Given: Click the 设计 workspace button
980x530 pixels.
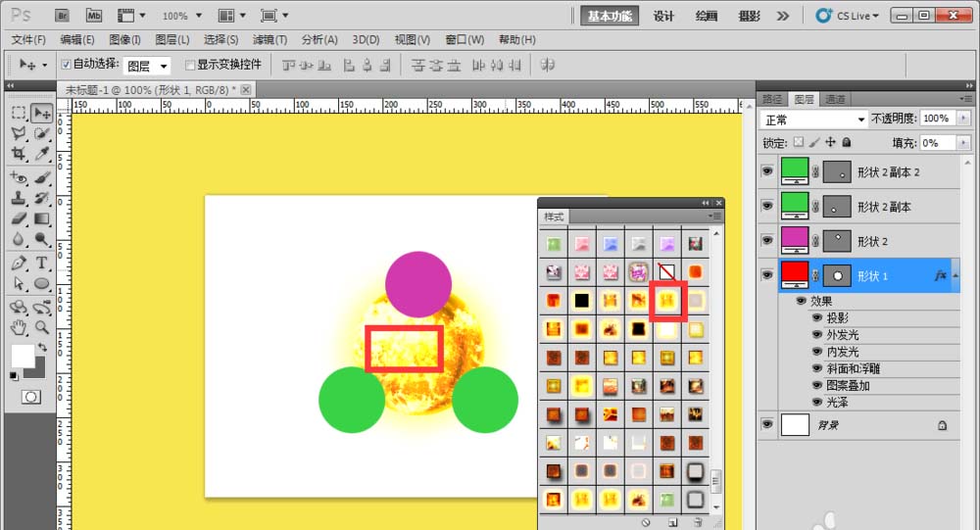Looking at the screenshot, I should click(x=663, y=16).
